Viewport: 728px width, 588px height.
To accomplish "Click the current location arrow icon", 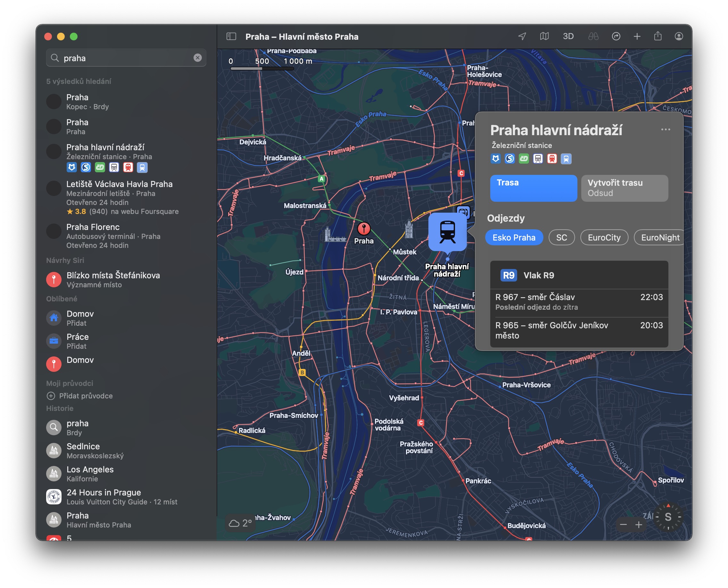I will click(522, 37).
